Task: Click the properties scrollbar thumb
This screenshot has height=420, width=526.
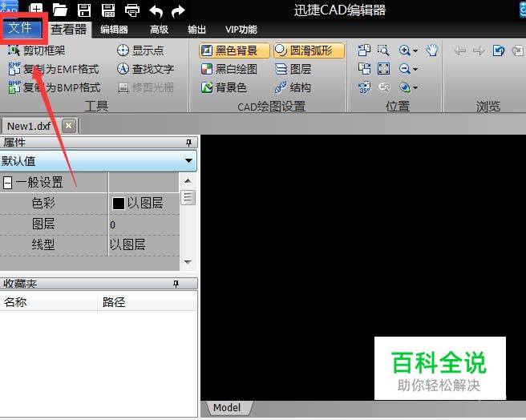Action: pos(188,197)
